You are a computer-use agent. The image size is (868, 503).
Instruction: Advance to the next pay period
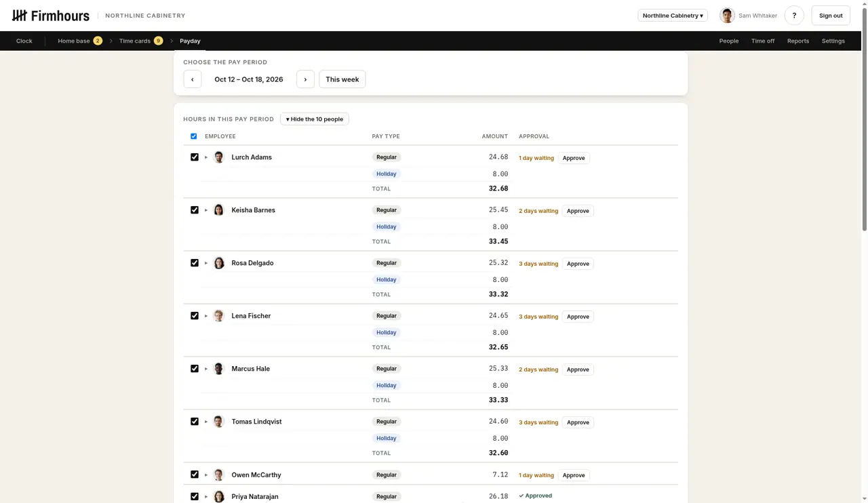pos(305,79)
